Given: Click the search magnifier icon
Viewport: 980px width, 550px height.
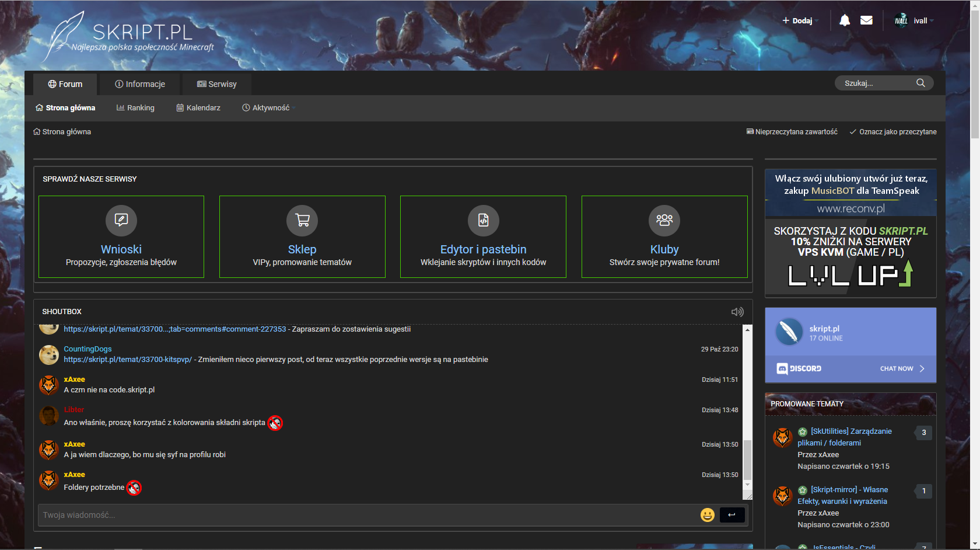Looking at the screenshot, I should click(x=921, y=83).
